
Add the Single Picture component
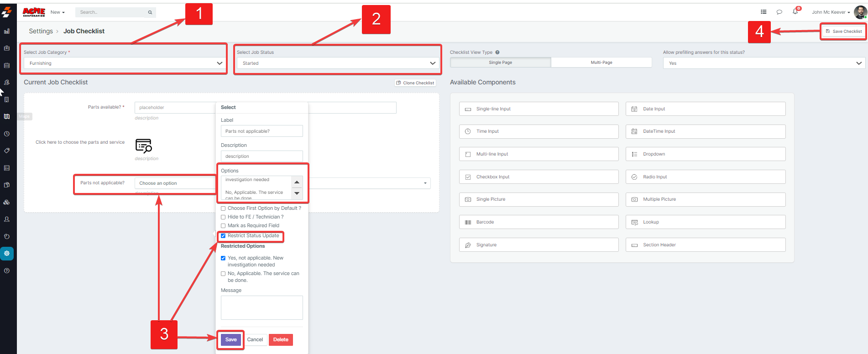tap(539, 199)
